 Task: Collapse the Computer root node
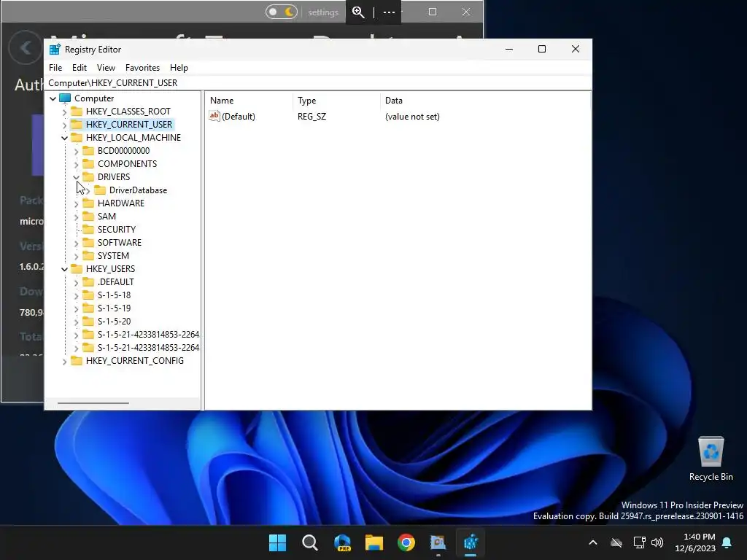(53, 98)
